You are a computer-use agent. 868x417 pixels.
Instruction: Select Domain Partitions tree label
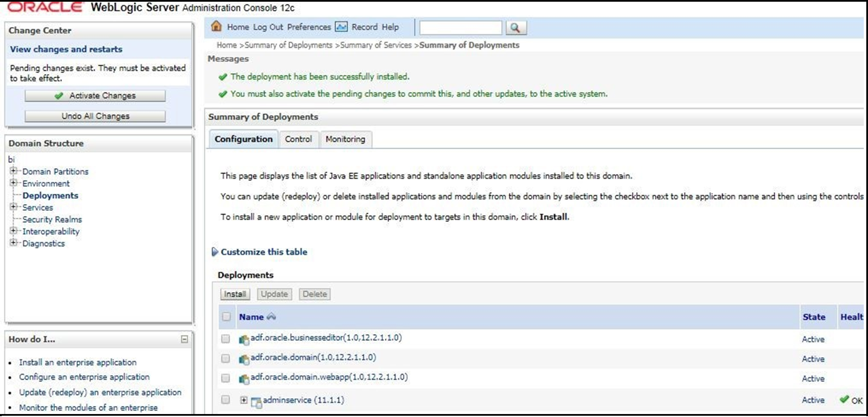point(56,171)
